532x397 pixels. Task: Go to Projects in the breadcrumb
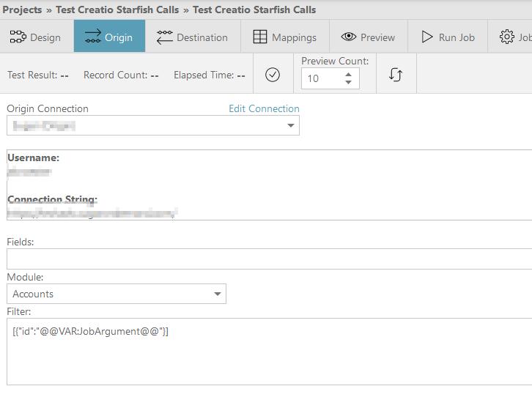pos(22,10)
